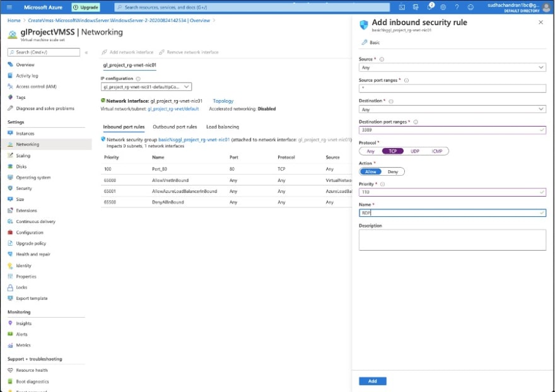Viewport: 555px width, 392px height.
Task: Open the Directory and subscription filter icon
Action: pyautogui.click(x=416, y=7)
